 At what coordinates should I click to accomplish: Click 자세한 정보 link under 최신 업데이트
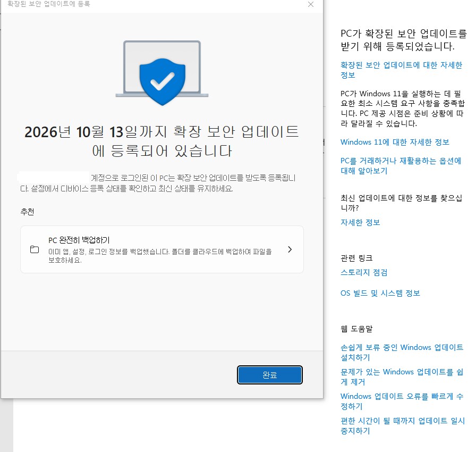[360, 222]
